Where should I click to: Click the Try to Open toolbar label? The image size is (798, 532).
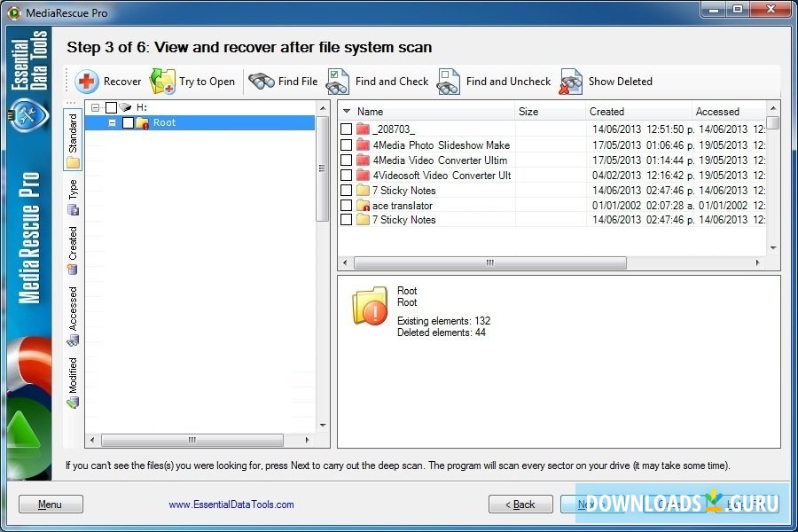(207, 82)
